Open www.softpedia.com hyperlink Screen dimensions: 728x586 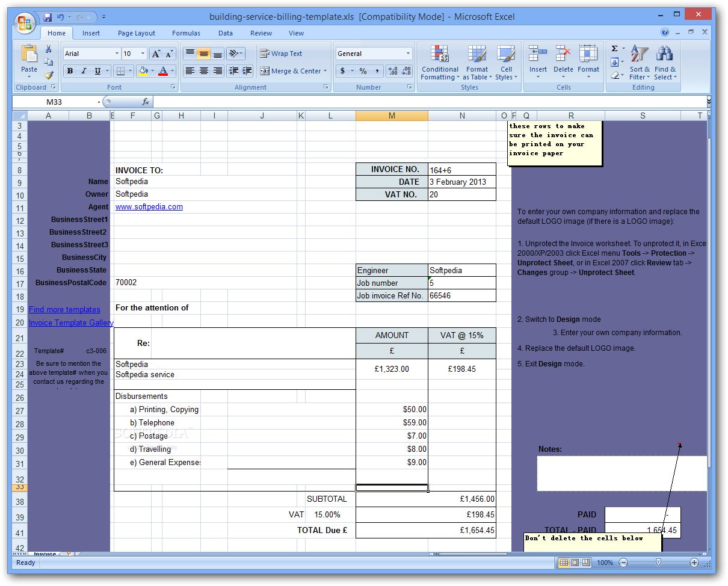pos(149,206)
